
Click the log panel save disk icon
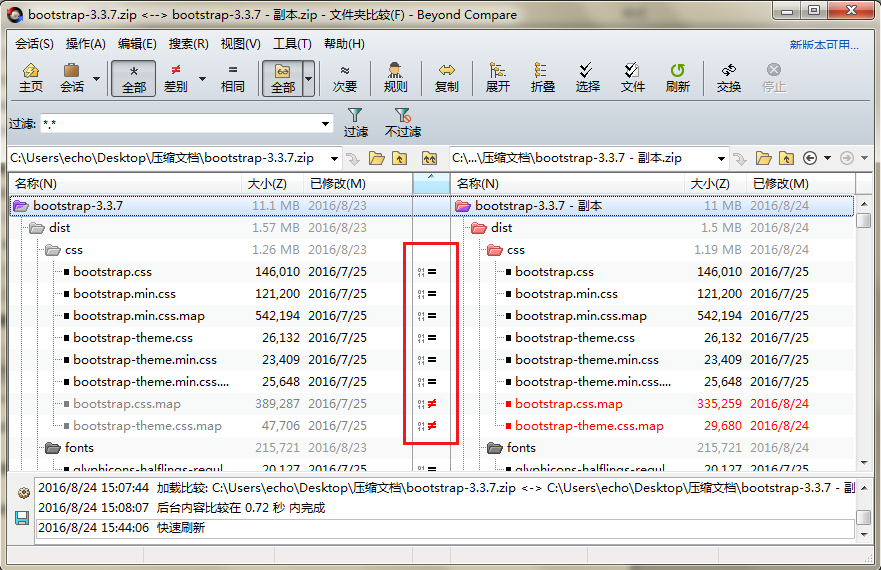coord(22,517)
